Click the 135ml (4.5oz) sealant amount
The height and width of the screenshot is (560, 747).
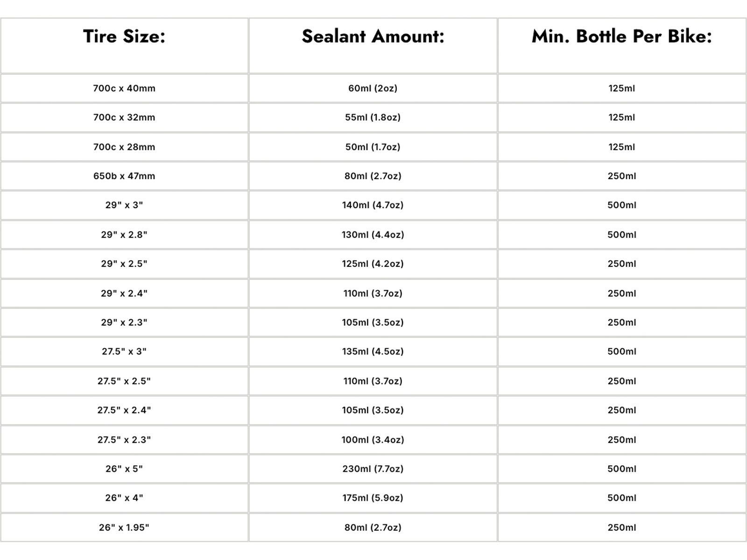[x=373, y=351]
